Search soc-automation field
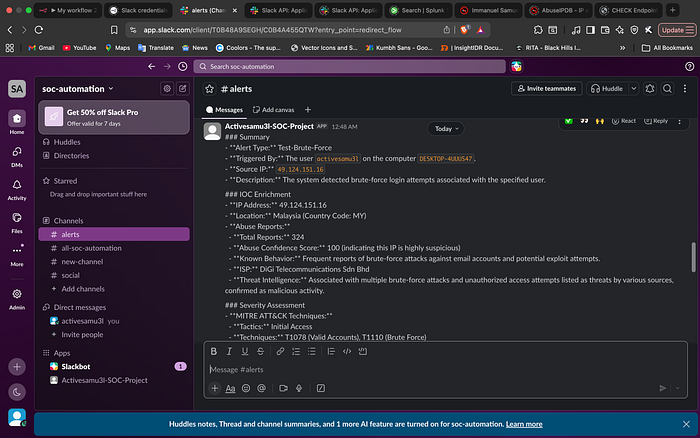The width and height of the screenshot is (700, 438). pyautogui.click(x=350, y=67)
